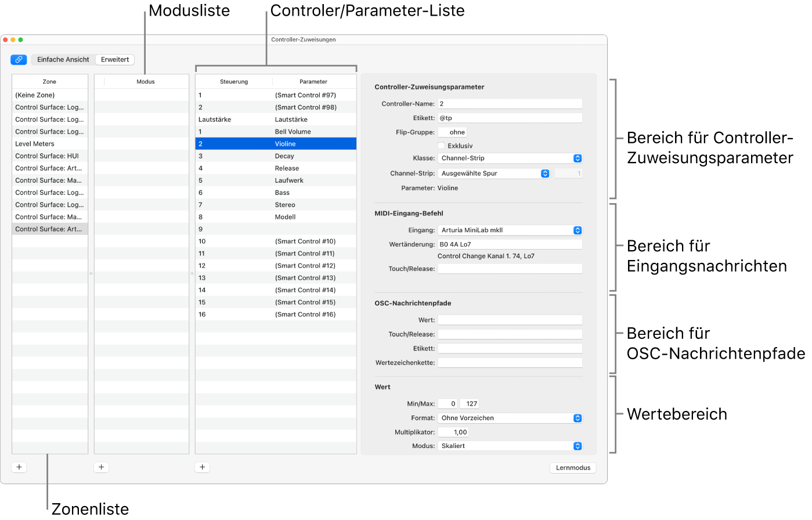Viewport: 812px width, 520px height.
Task: Add a new mode with plus button
Action: tap(102, 467)
